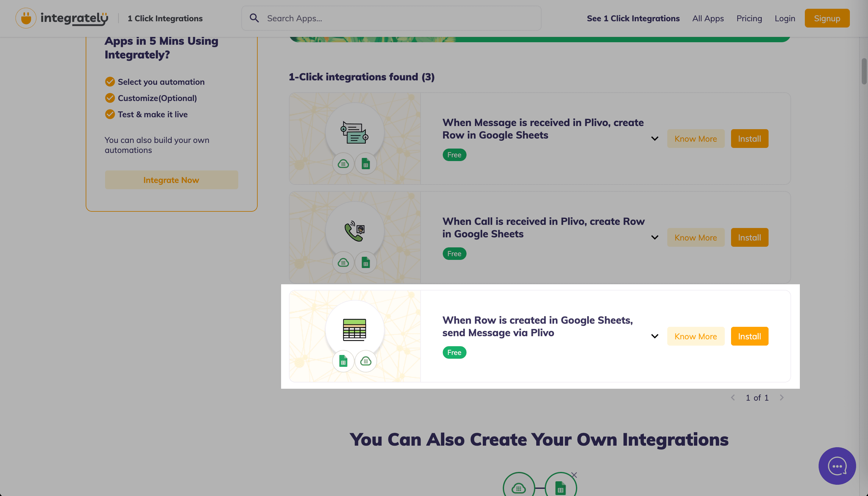Click 'You can also build your own automations' text
The height and width of the screenshot is (496, 868).
[x=157, y=145]
